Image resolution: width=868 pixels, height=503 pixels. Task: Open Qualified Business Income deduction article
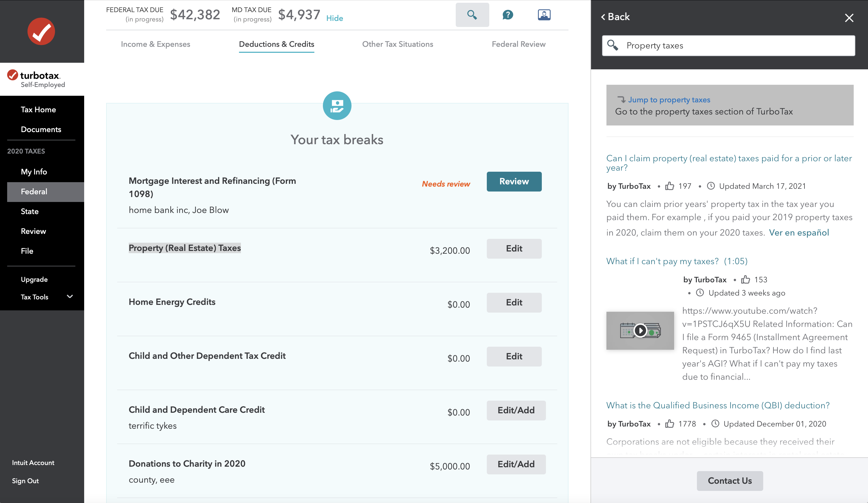[718, 405]
